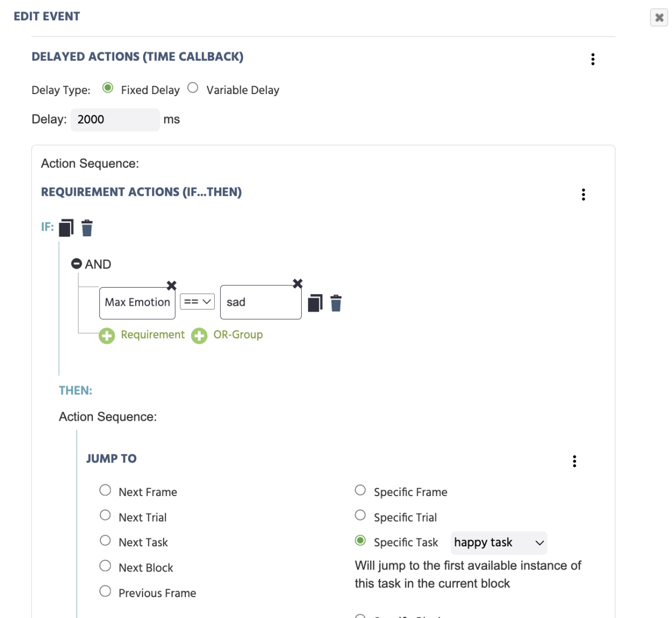
Task: Add a new Requirement
Action: [142, 335]
